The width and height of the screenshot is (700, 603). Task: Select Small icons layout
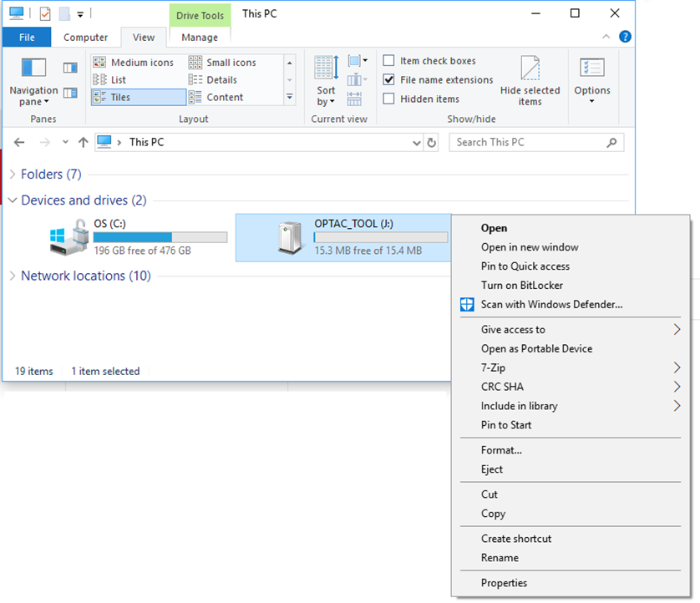tap(222, 63)
